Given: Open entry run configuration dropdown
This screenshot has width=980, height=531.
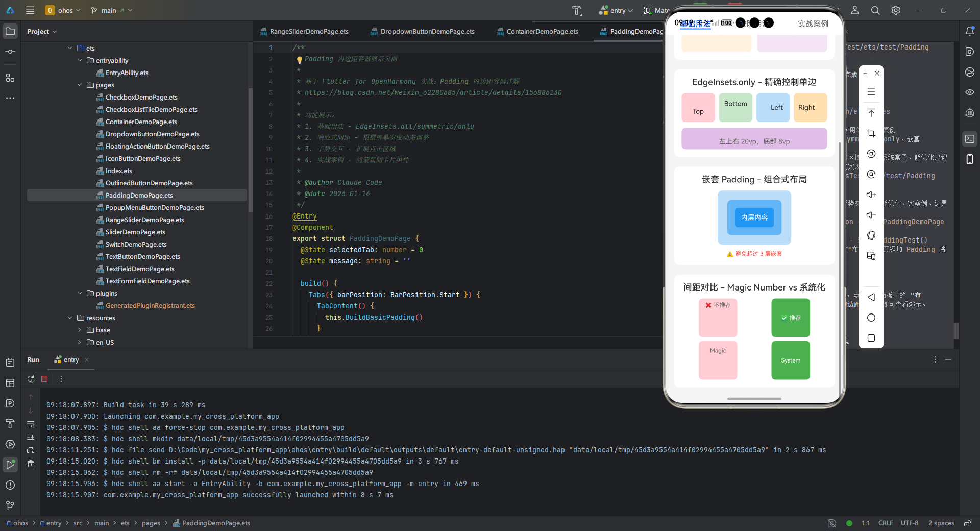Looking at the screenshot, I should pyautogui.click(x=616, y=10).
